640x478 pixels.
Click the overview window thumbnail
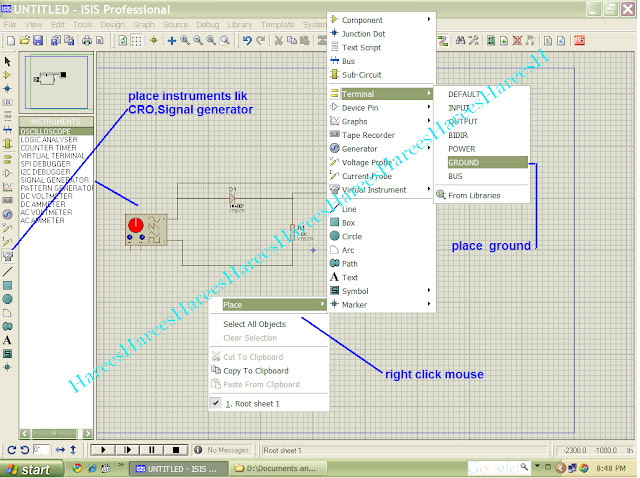click(x=56, y=82)
